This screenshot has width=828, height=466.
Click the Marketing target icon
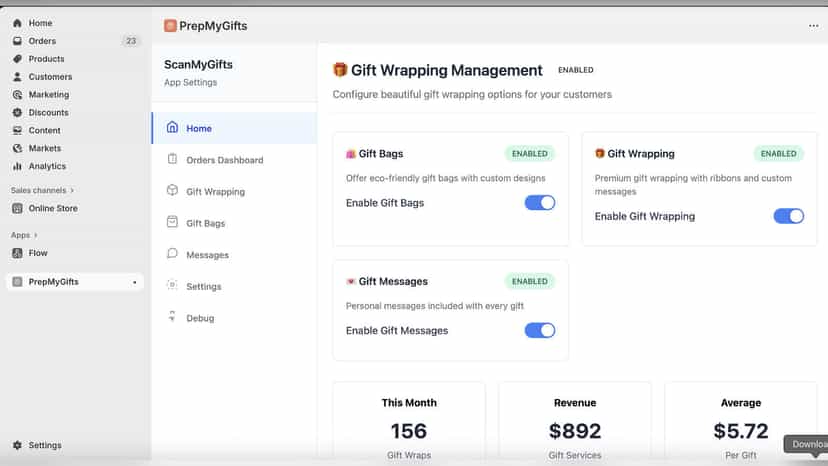click(x=17, y=95)
